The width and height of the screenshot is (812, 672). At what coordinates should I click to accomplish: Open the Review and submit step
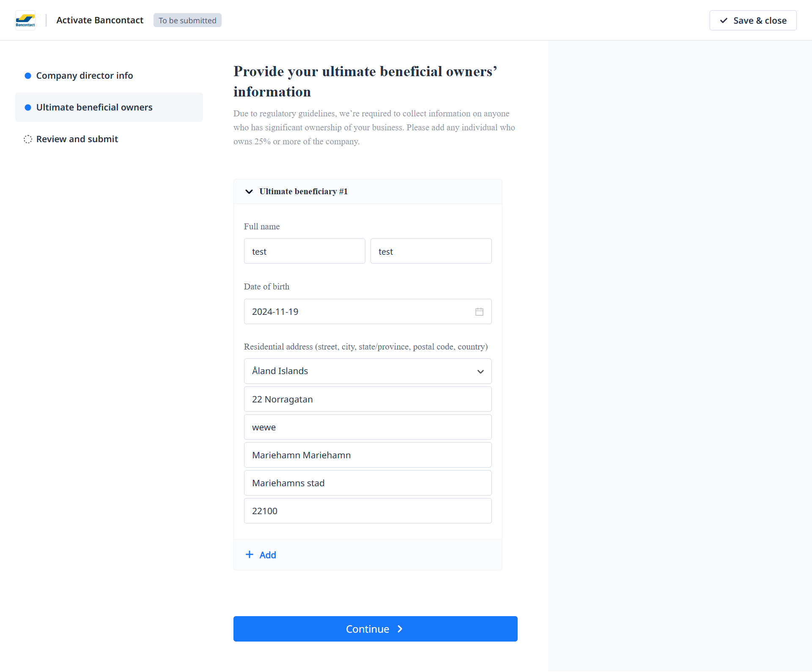[77, 139]
